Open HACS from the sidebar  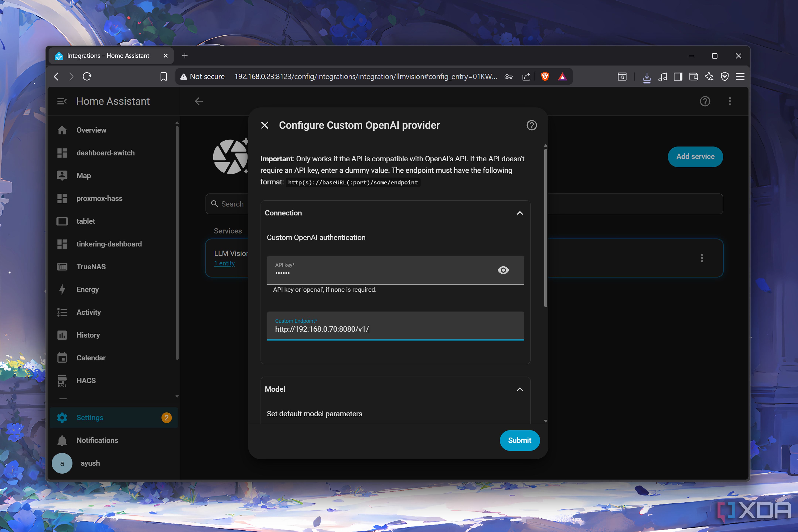pos(114,380)
